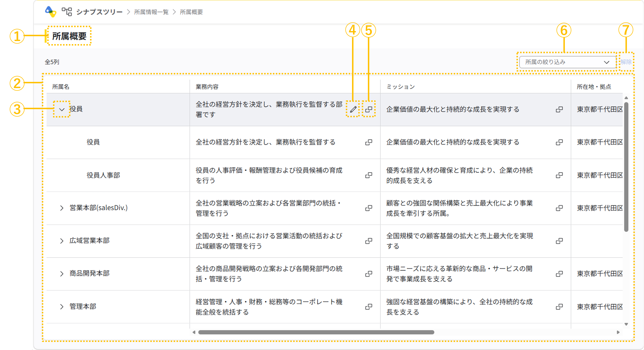Open popup icon for 商品開発本部 業務内容
The width and height of the screenshot is (644, 350).
tap(369, 274)
